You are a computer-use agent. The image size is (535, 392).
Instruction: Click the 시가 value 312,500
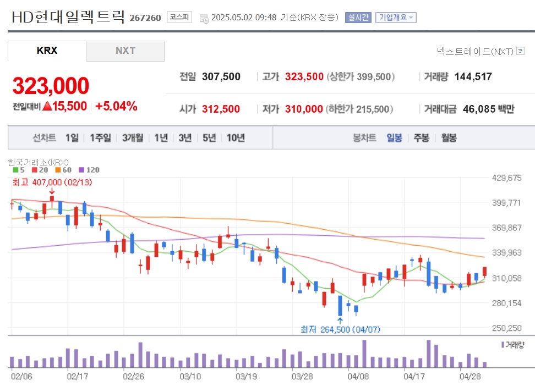(221, 109)
